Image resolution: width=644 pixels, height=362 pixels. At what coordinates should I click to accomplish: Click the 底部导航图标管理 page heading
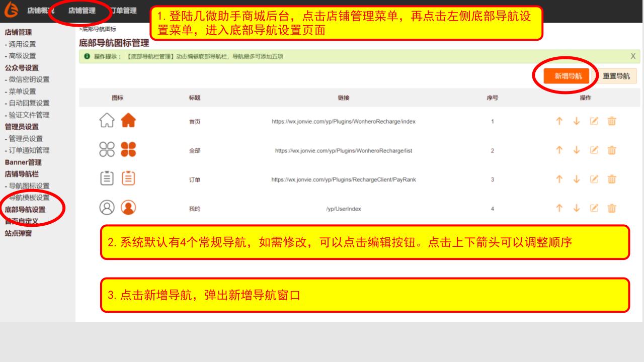click(114, 43)
